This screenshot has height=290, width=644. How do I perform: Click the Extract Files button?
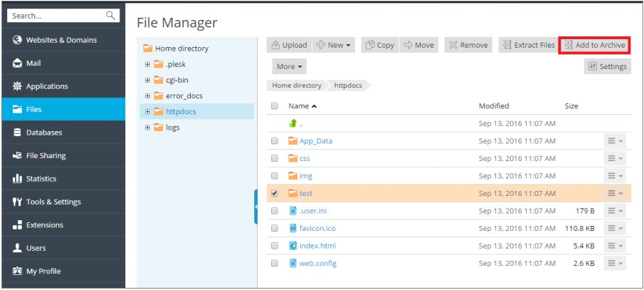click(529, 45)
